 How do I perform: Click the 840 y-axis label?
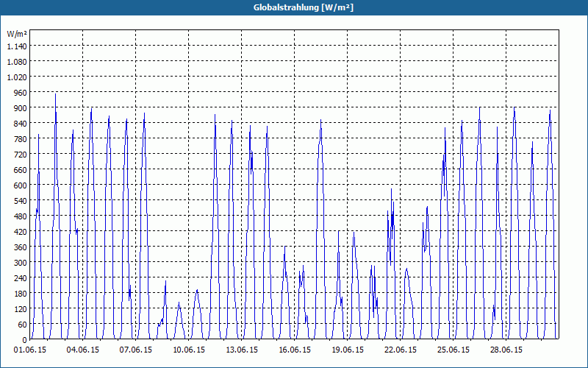pos(21,123)
